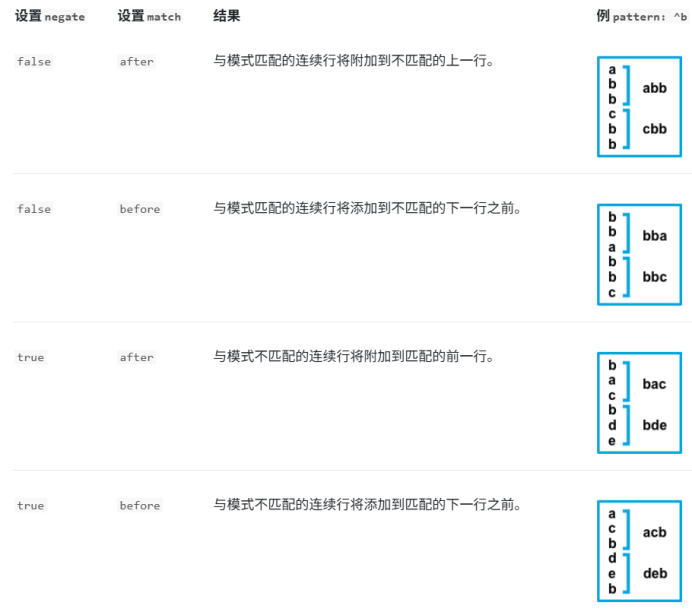
Task: Select 'false' in the row with match 'after'
Action: [34, 61]
